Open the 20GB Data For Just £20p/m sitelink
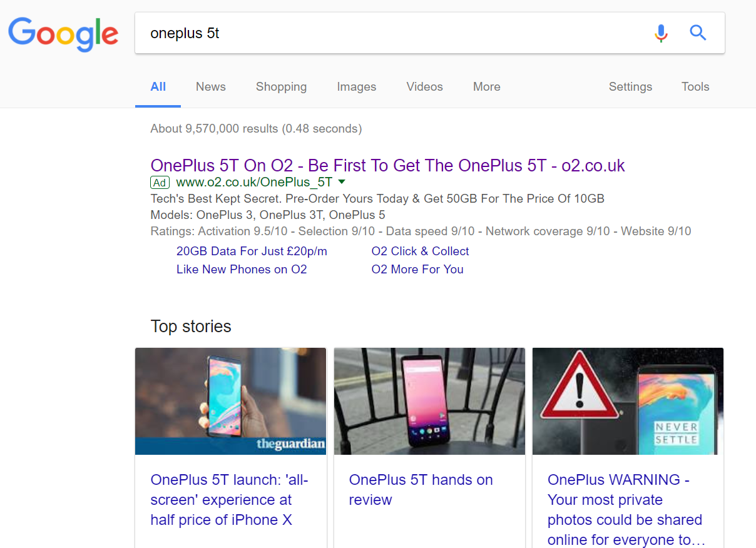This screenshot has height=548, width=756. tap(252, 251)
